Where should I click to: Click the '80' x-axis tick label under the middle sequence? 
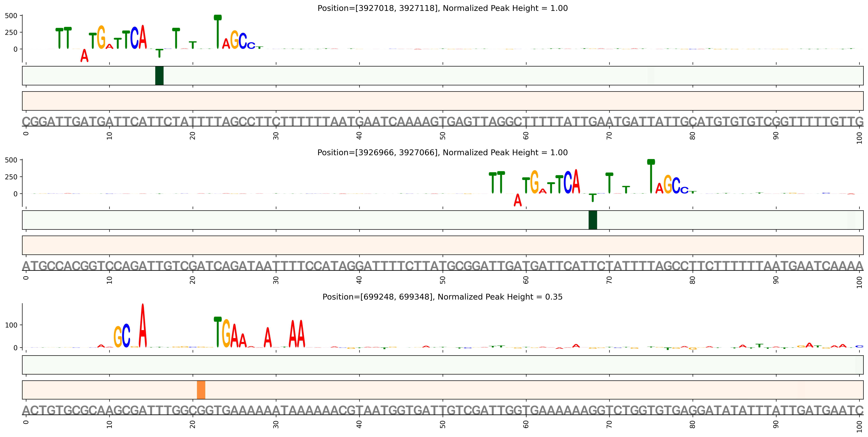(x=692, y=280)
